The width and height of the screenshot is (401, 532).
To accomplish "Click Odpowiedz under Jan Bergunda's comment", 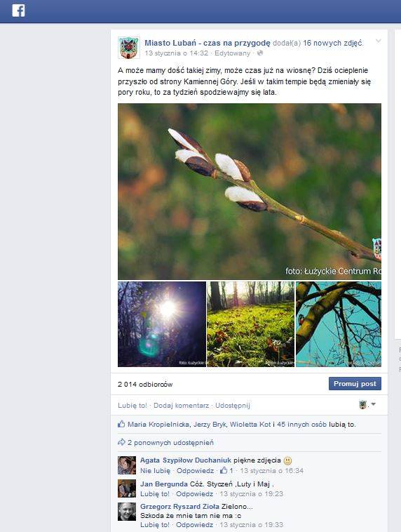I will (x=195, y=493).
